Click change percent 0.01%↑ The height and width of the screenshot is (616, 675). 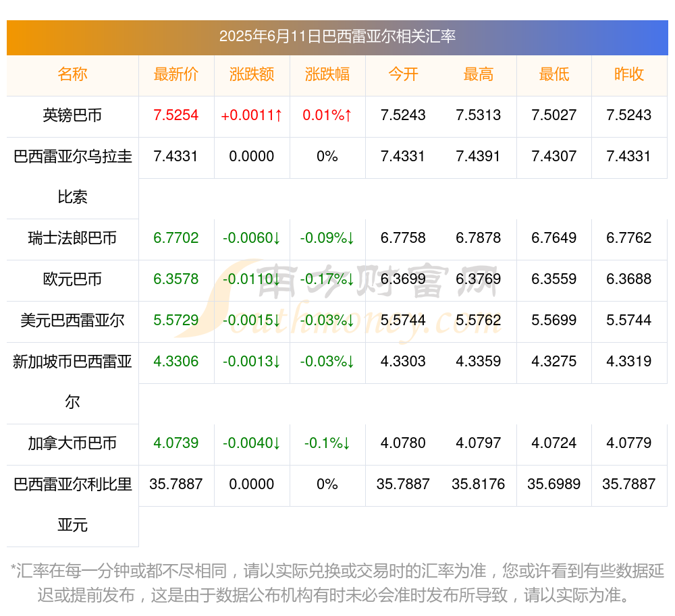click(x=327, y=115)
